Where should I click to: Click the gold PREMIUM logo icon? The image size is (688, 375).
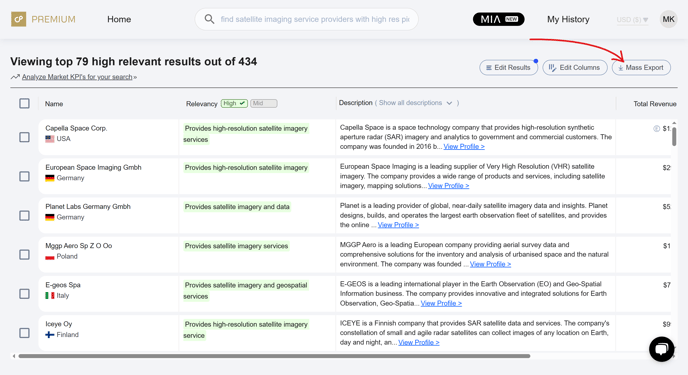(x=18, y=19)
